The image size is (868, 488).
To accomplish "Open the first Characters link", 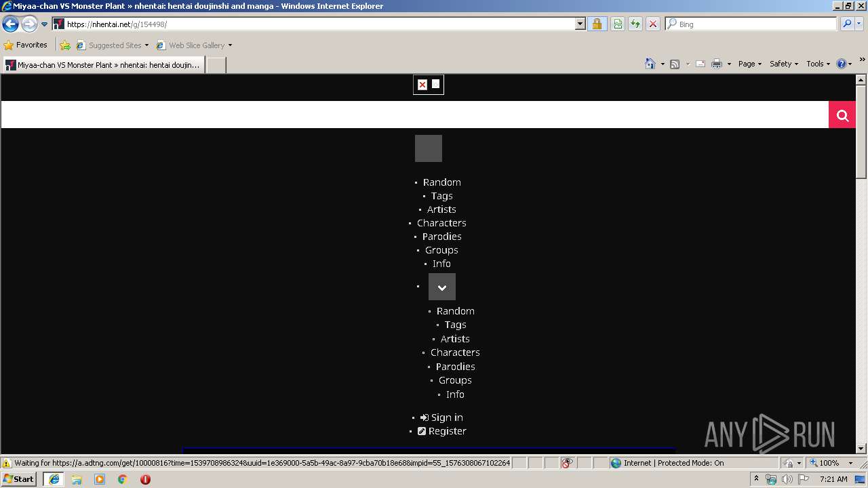I will click(441, 223).
